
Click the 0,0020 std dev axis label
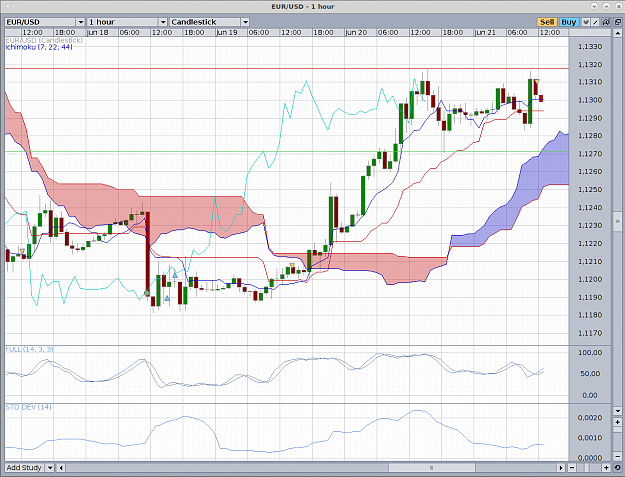tap(590, 418)
